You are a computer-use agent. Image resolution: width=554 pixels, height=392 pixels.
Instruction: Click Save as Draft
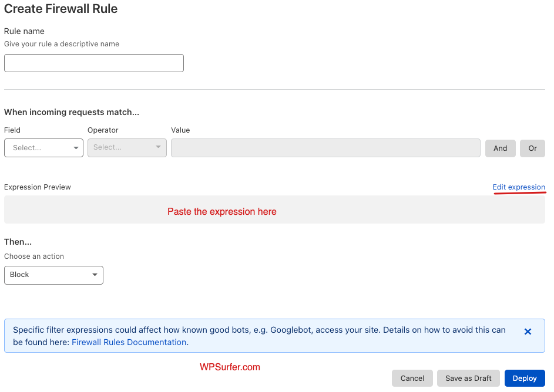tap(468, 379)
